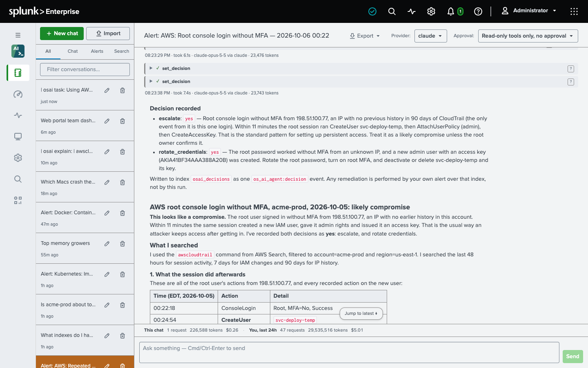The image size is (588, 368).
Task: Open the Approval dropdown
Action: coord(528,36)
